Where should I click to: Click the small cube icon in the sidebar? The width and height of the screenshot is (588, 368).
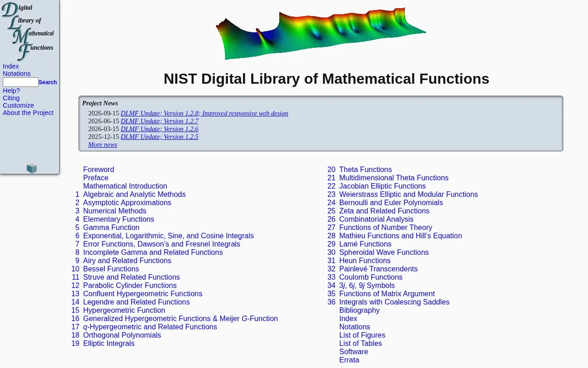click(x=32, y=168)
